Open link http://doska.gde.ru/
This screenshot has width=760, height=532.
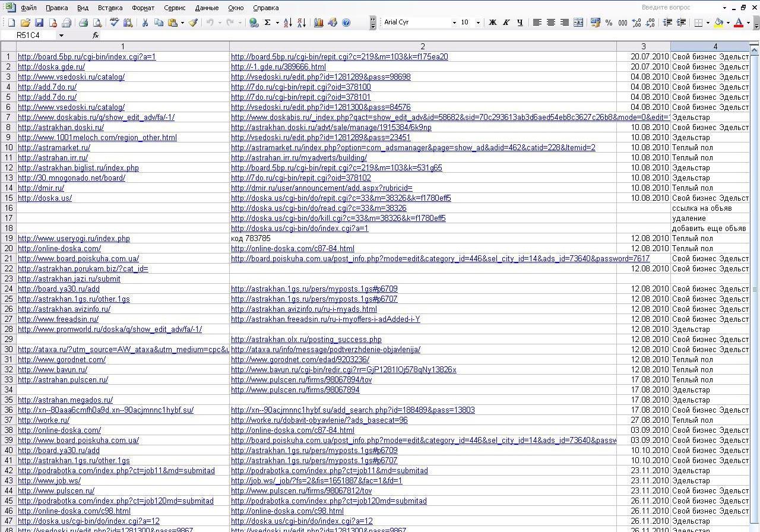[x=51, y=66]
